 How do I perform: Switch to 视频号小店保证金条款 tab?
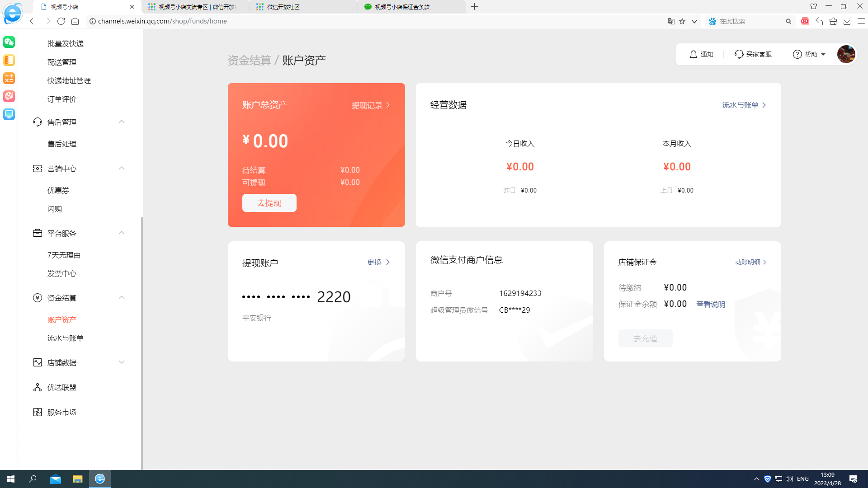click(402, 7)
